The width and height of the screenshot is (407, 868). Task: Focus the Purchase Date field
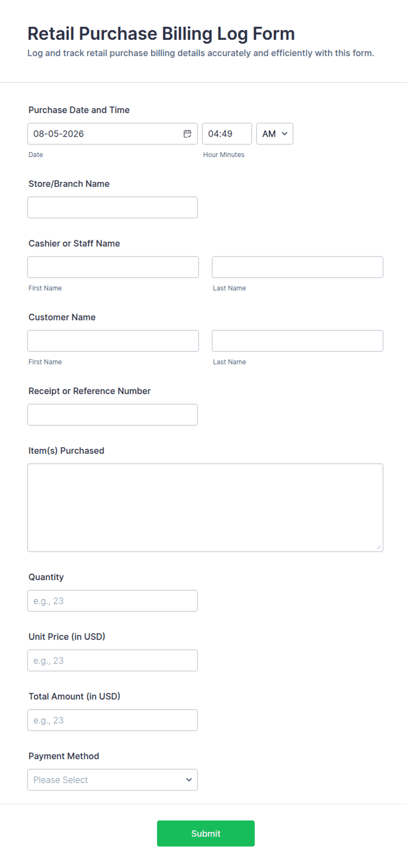[112, 134]
